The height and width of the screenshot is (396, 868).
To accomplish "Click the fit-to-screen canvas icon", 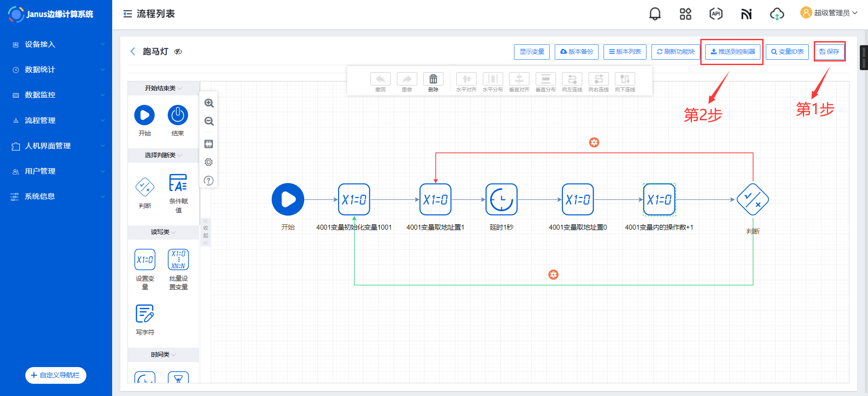I will pos(208,144).
